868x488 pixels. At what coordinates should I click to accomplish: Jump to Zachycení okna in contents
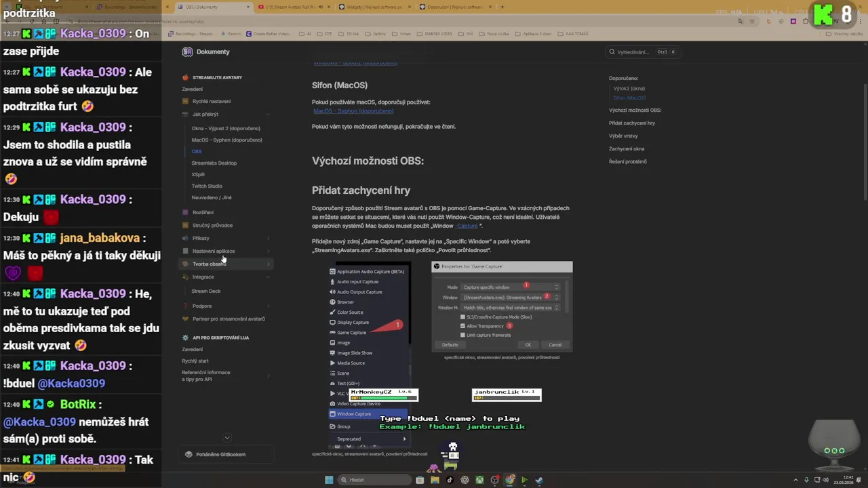coord(627,148)
